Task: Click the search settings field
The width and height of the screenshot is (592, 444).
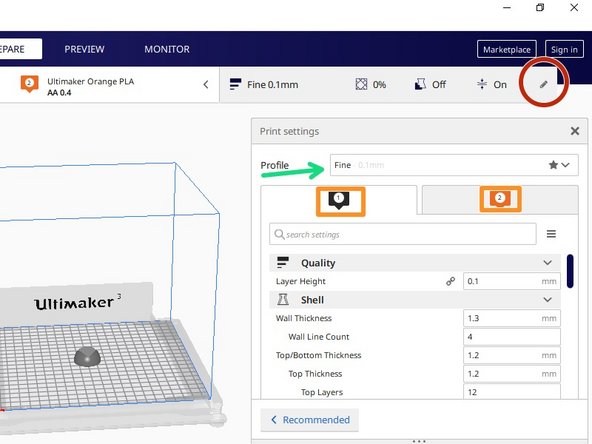Action: 403,234
